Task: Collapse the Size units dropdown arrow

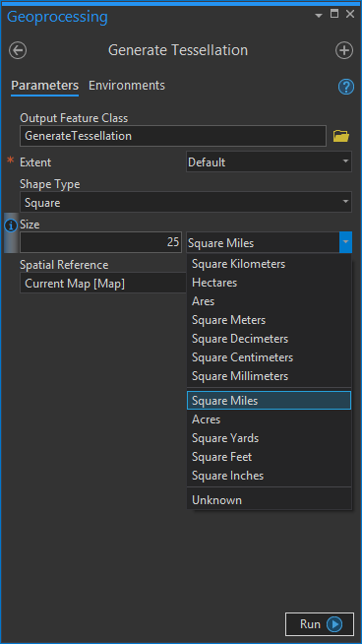Action: click(345, 242)
